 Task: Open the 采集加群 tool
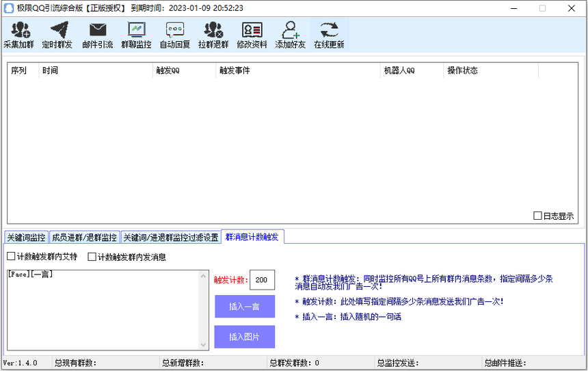pyautogui.click(x=18, y=34)
